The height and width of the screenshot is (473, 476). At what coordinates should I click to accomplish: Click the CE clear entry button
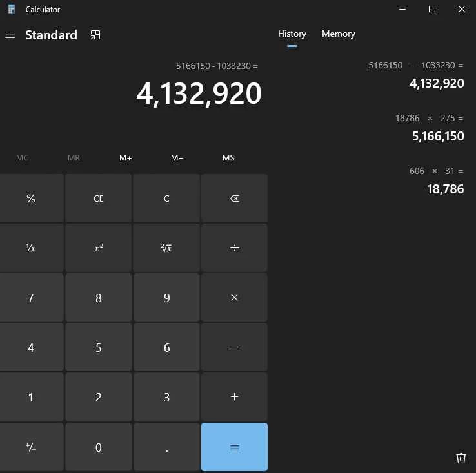point(99,198)
